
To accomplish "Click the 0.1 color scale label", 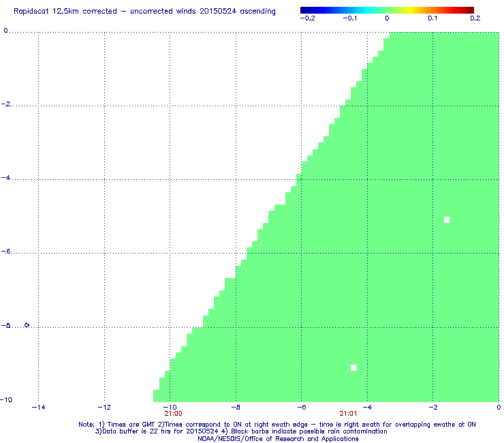I will [x=432, y=18].
